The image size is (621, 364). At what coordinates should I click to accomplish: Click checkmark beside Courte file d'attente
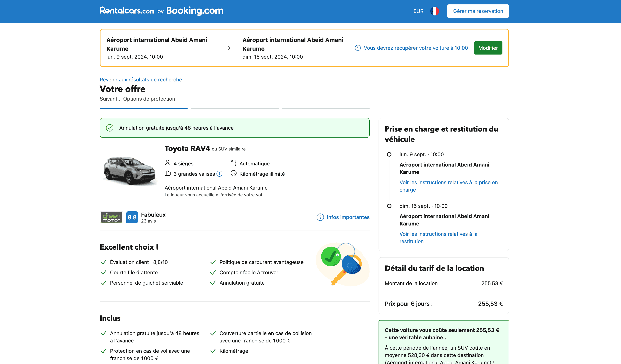pos(103,272)
